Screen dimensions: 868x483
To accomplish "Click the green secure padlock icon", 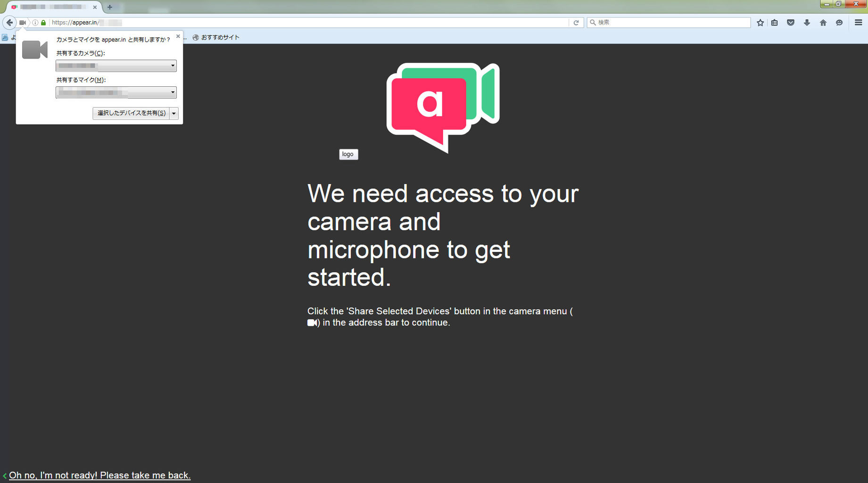I will (x=43, y=23).
